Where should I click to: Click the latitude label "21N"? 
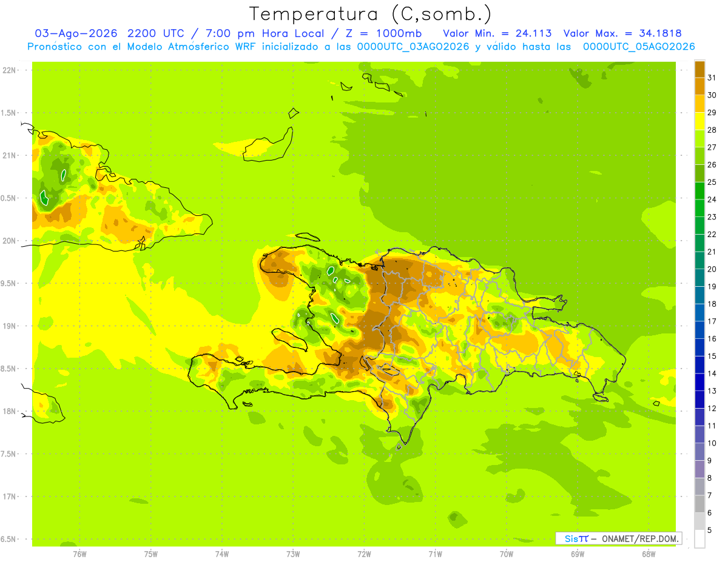pos(9,155)
